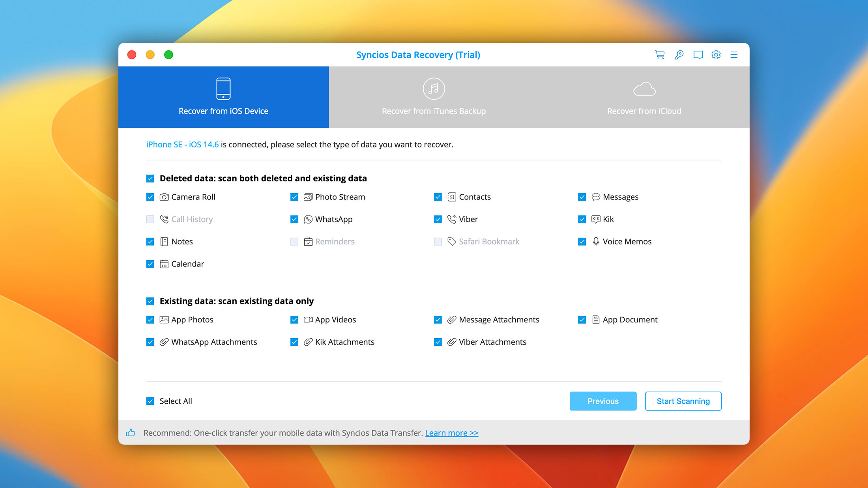Click the Calendar grid icon
Image resolution: width=868 pixels, height=488 pixels.
click(x=164, y=264)
